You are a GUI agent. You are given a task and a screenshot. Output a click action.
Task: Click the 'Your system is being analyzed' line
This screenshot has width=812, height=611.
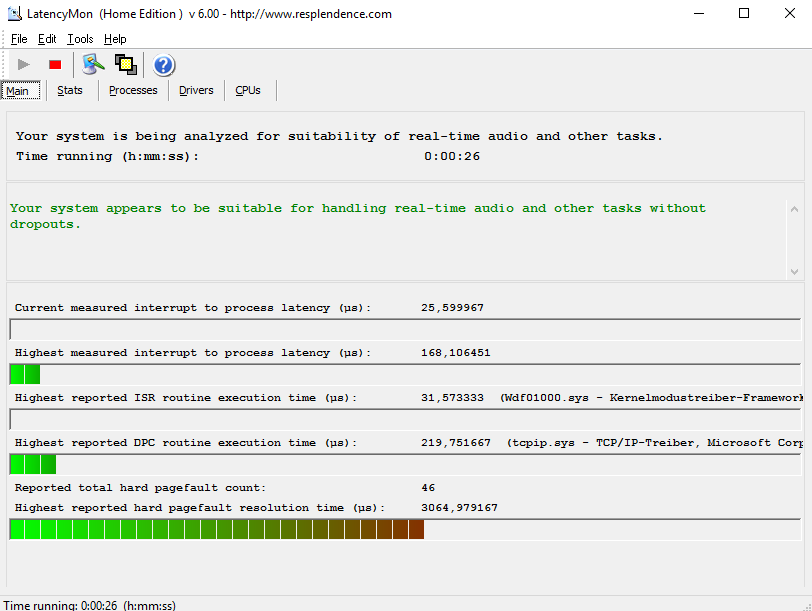point(339,136)
